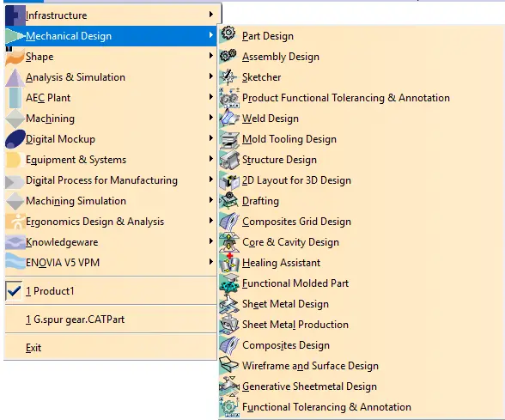Open Drafting via its icon
Viewport: 505px width, 420px height.
(229, 200)
